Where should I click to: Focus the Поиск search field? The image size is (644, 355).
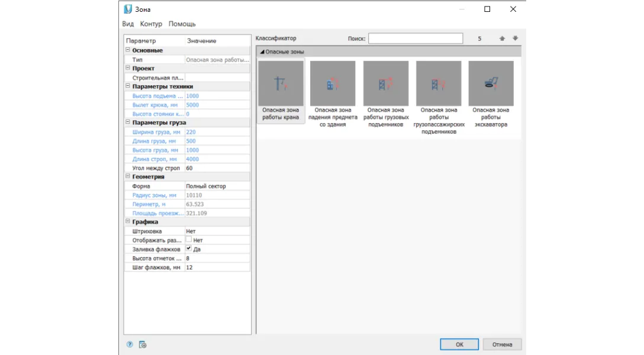tap(416, 38)
